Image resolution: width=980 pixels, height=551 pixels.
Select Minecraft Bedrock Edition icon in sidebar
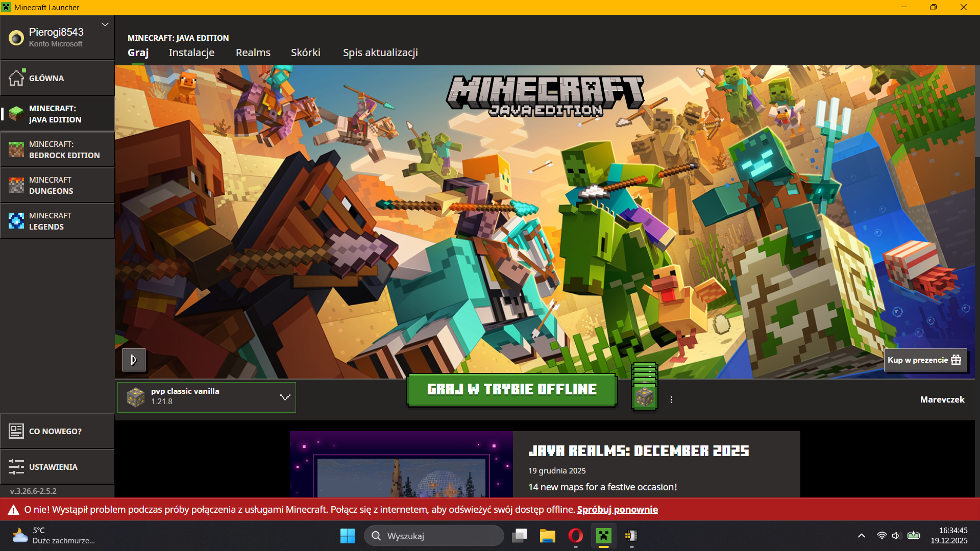(x=16, y=149)
